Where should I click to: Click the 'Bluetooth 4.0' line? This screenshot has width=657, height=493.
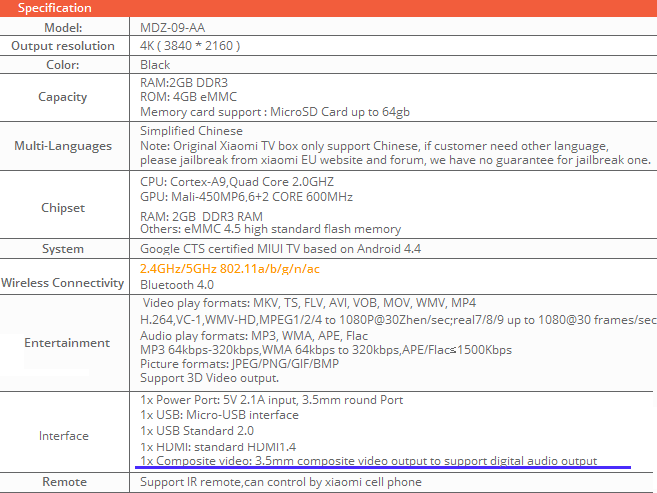click(x=177, y=285)
